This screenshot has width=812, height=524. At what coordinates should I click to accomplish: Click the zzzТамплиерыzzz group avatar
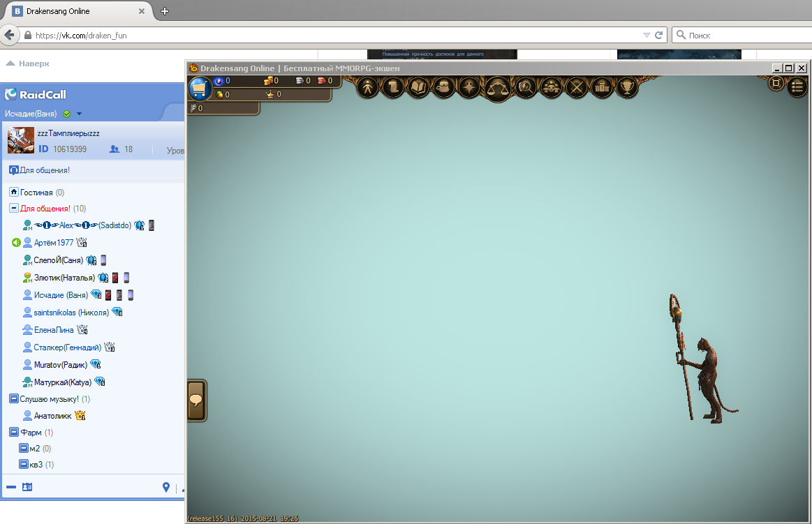tap(21, 140)
